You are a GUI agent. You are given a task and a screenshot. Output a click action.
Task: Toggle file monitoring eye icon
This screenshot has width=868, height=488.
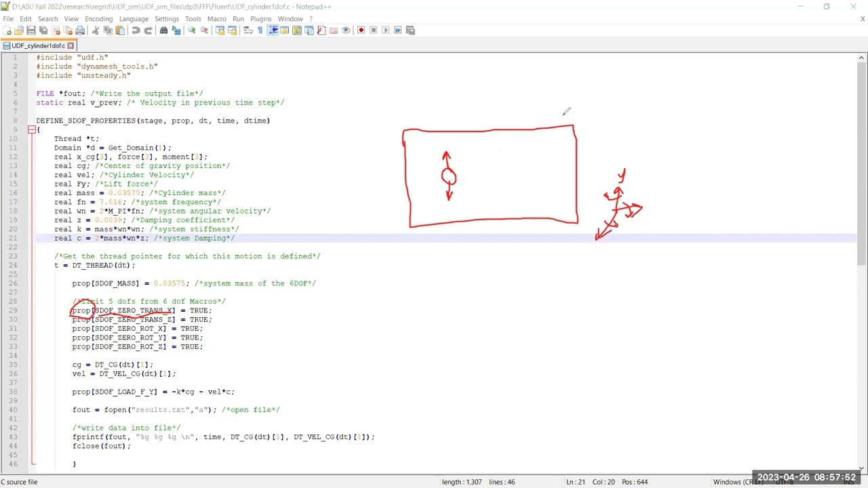pos(346,30)
